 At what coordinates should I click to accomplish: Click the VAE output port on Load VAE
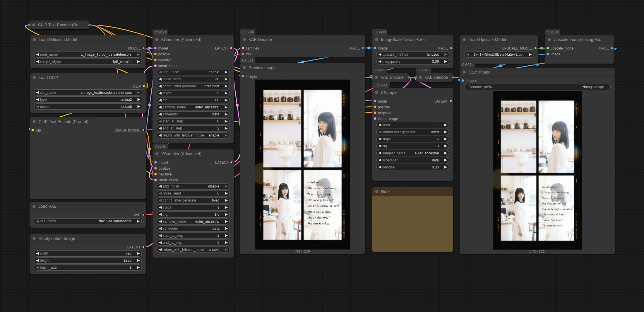pyautogui.click(x=143, y=215)
